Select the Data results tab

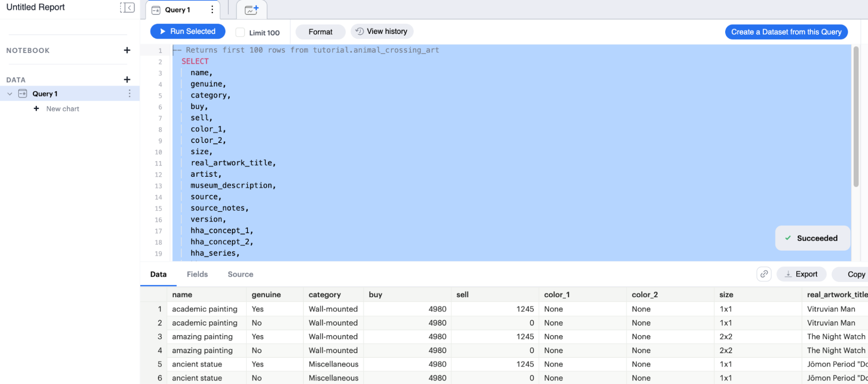pos(158,274)
